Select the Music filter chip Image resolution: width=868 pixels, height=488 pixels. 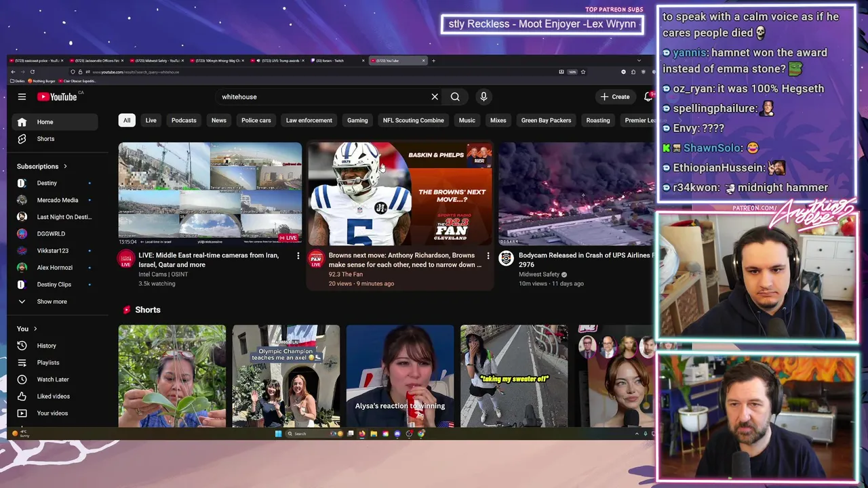pos(467,120)
